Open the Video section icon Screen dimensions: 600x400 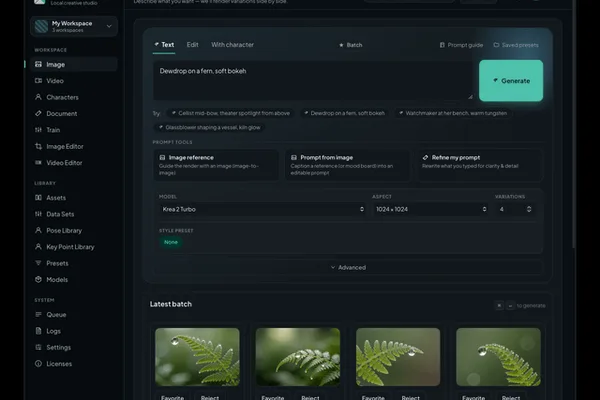click(38, 81)
